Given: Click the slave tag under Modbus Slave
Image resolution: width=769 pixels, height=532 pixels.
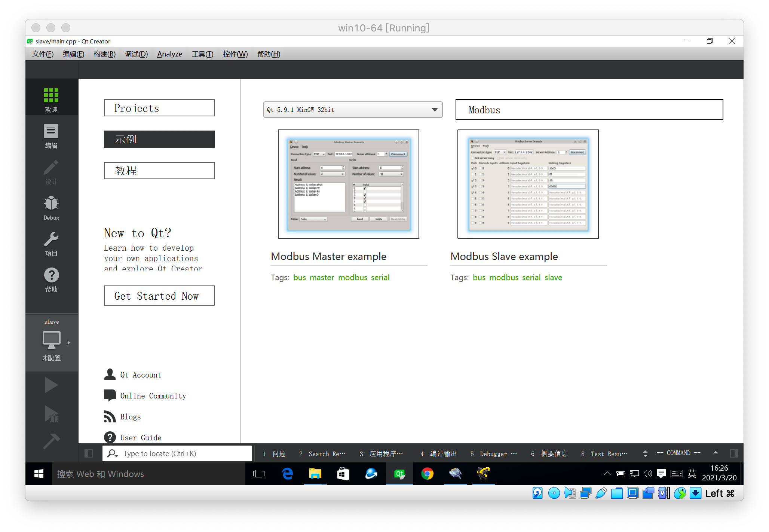Looking at the screenshot, I should pos(553,278).
